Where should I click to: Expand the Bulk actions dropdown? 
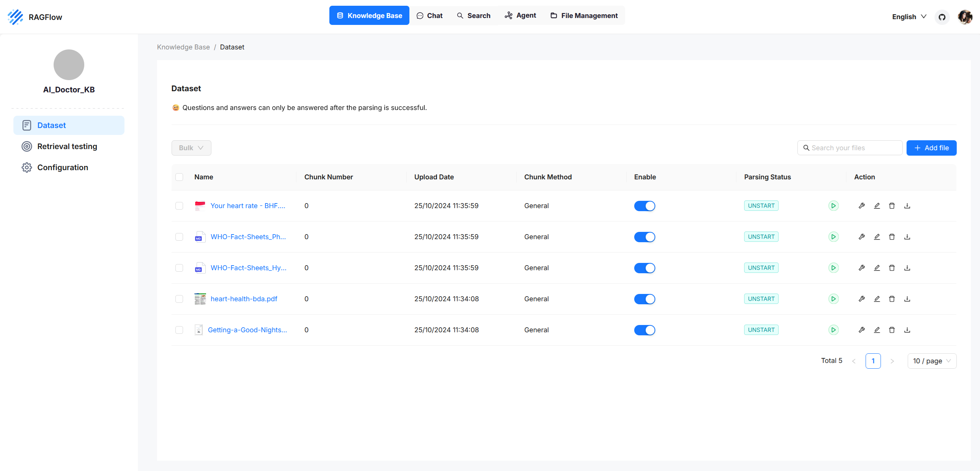tap(191, 148)
